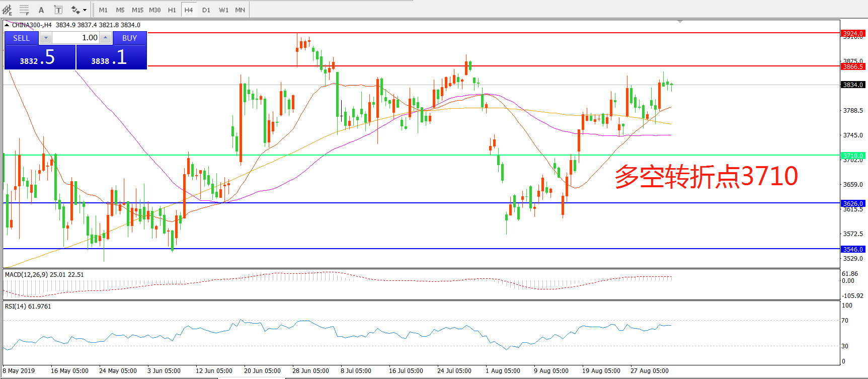This screenshot has height=379, width=868.
Task: Click the arrows objects icon
Action: click(75, 10)
